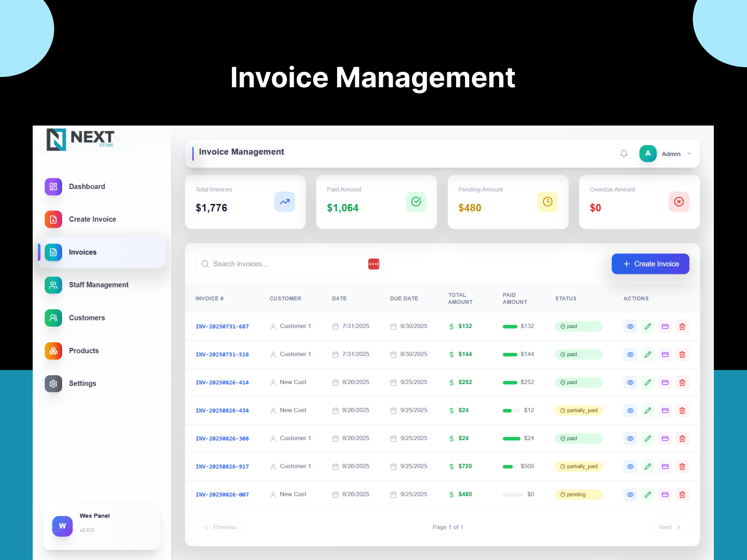The image size is (747, 560).
Task: Open Dashboard from the sidebar
Action: coord(102,187)
